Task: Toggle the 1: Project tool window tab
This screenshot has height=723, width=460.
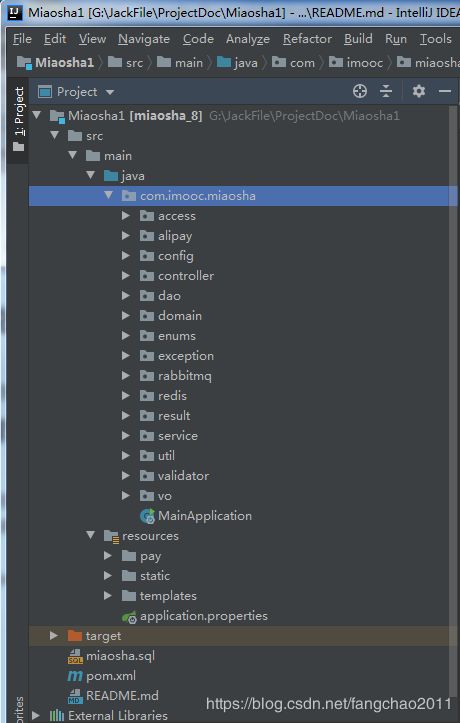Action: (18, 119)
